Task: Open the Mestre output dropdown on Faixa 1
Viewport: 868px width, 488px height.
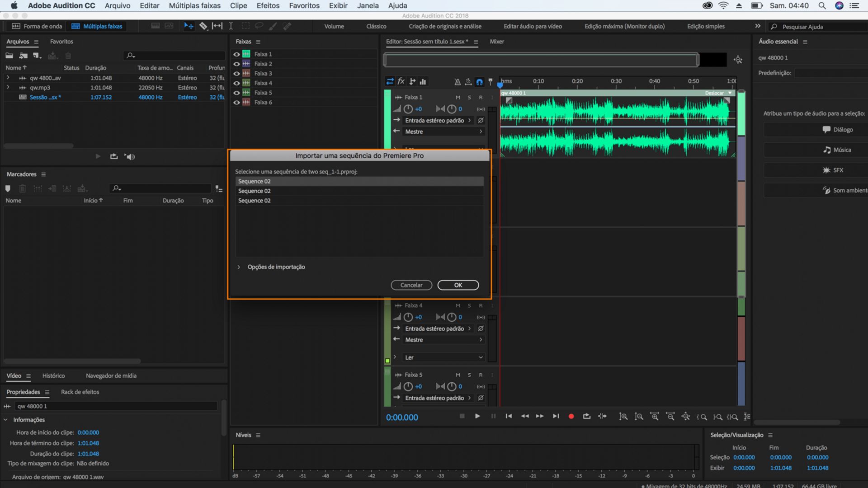Action: (481, 131)
